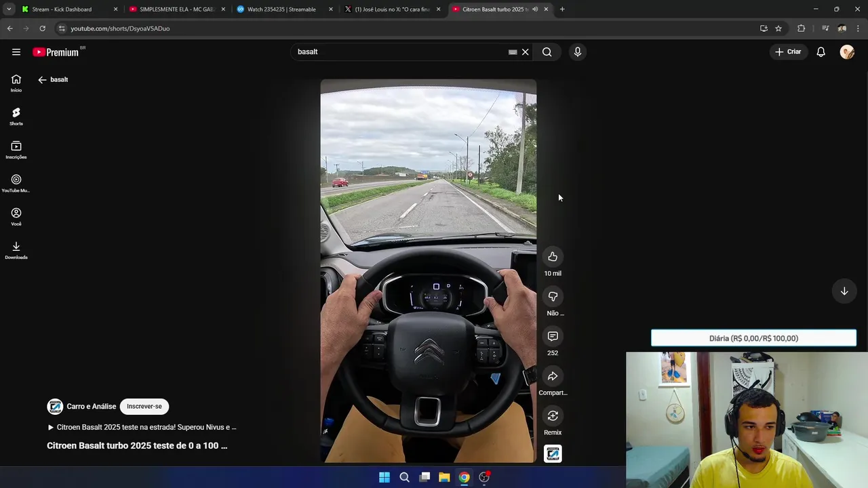Viewport: 868px width, 488px height.
Task: Open Chrome three-dot menu
Action: [859, 28]
